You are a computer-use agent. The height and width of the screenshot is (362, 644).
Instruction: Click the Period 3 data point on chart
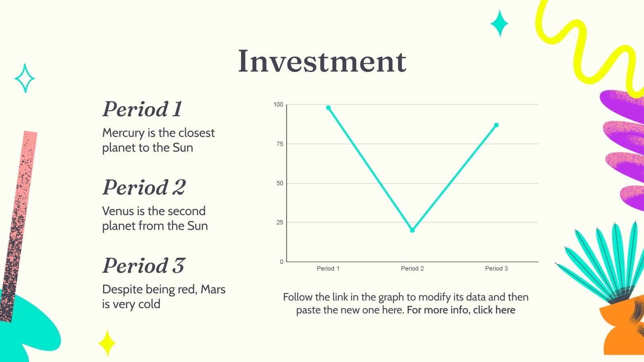(496, 125)
